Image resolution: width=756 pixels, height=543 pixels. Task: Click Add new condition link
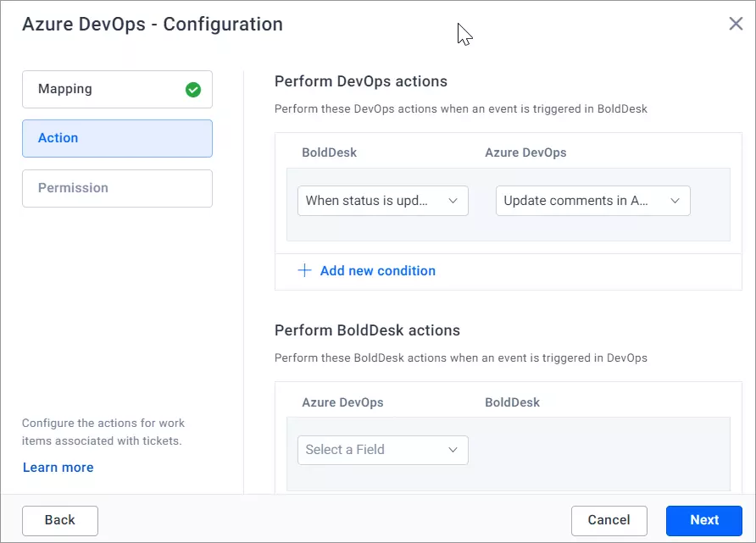(x=377, y=271)
